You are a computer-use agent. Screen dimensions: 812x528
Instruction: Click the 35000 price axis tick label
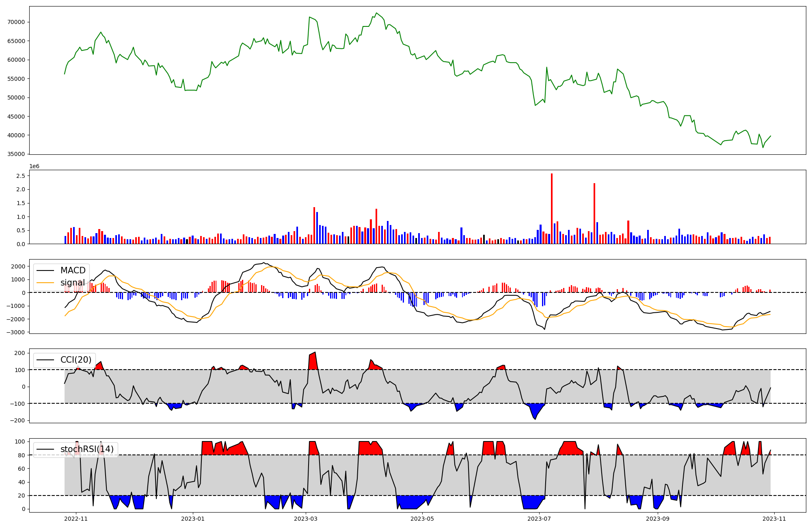pyautogui.click(x=16, y=154)
